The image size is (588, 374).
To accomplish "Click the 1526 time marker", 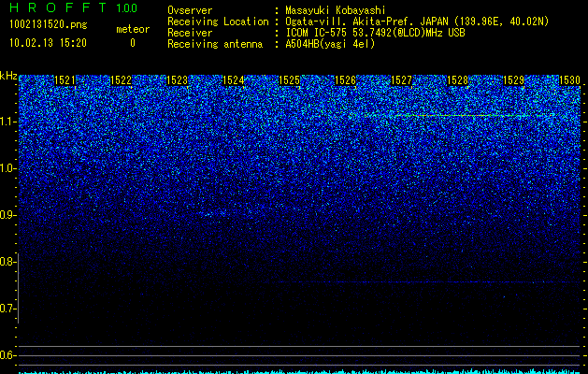I will click(x=345, y=80).
